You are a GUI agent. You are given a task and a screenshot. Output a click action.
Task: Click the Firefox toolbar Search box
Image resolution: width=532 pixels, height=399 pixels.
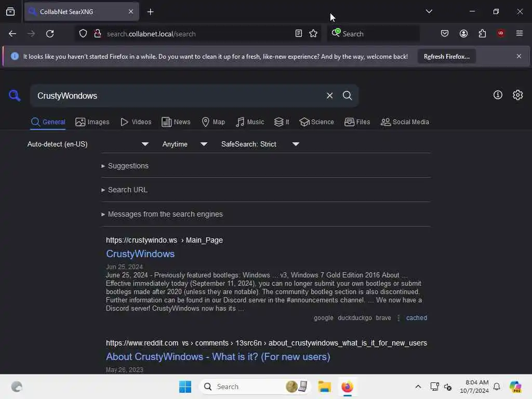click(373, 34)
